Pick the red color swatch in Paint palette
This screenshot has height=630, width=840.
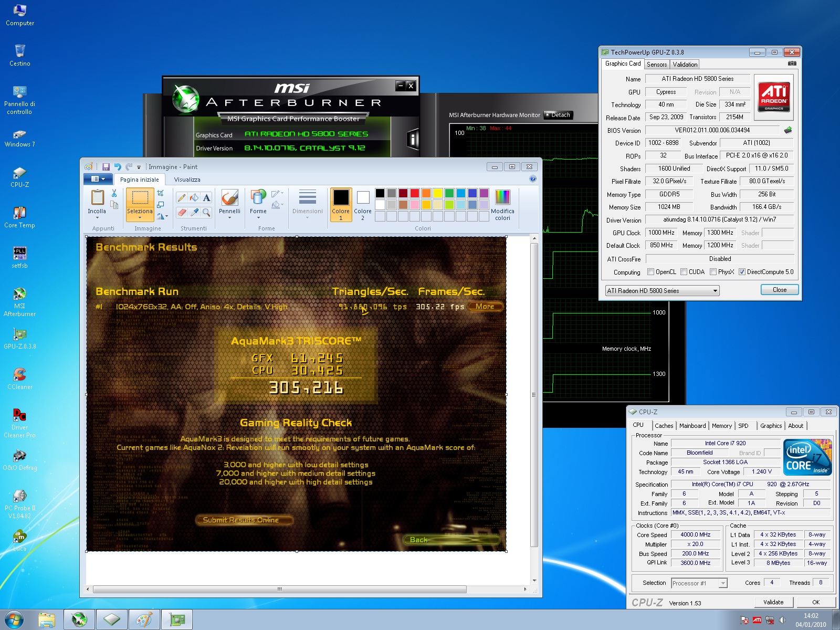click(x=415, y=193)
